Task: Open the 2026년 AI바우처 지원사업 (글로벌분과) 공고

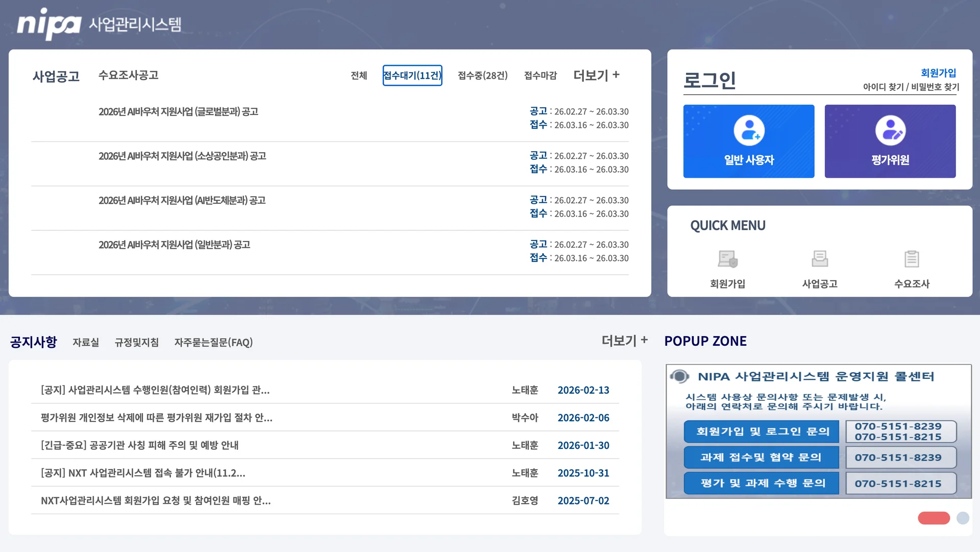Action: [179, 111]
